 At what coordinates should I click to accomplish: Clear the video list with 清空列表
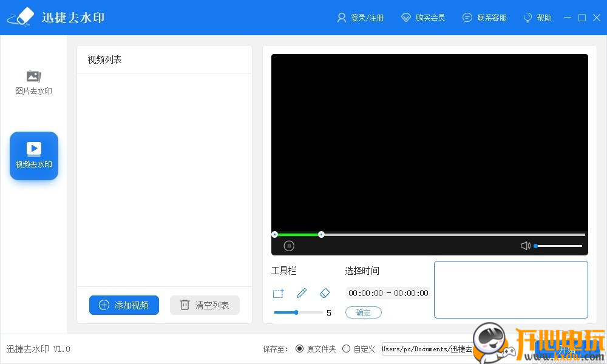[205, 305]
